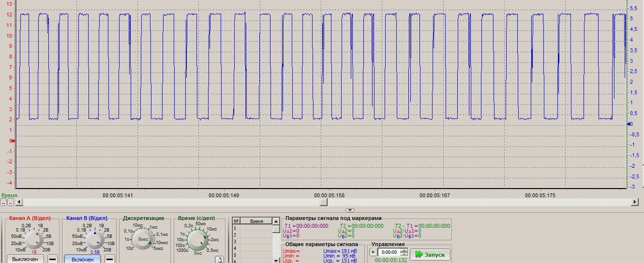Click the dash button next to Выключен
The width and height of the screenshot is (644, 263).
(x=52, y=259)
